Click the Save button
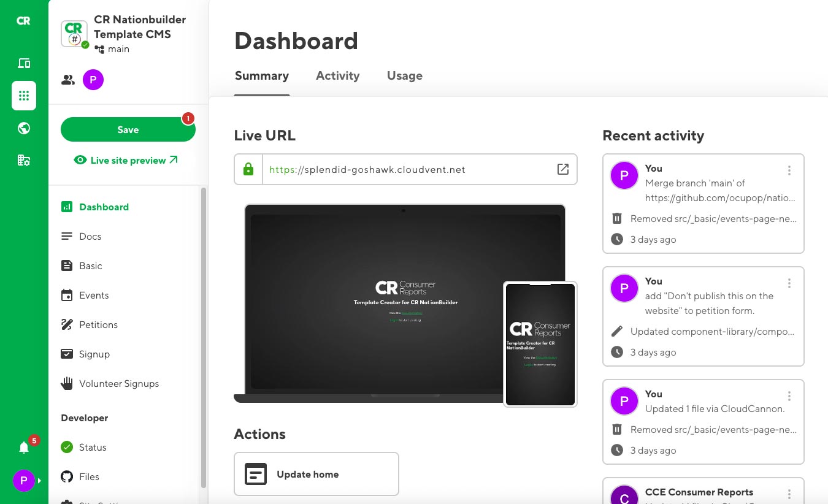The height and width of the screenshot is (504, 828). (128, 129)
